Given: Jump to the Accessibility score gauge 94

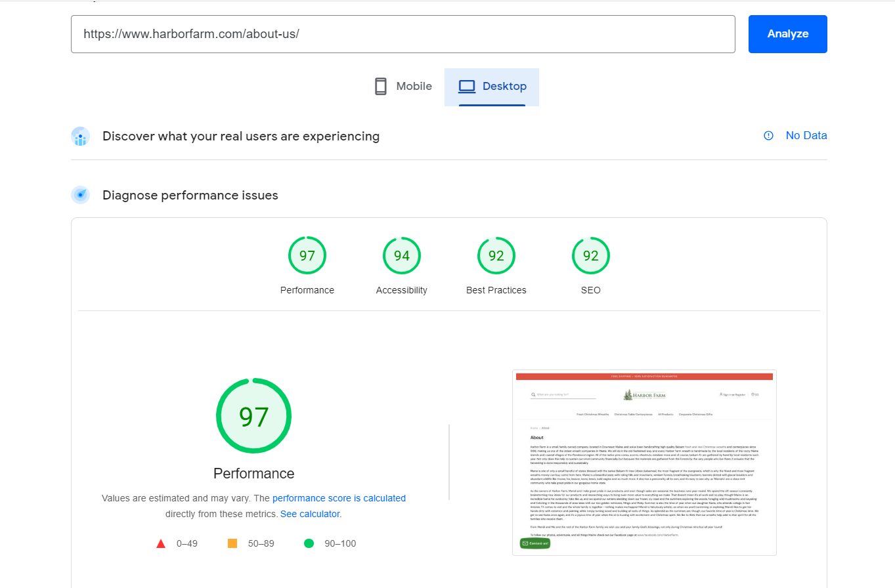Looking at the screenshot, I should click(402, 255).
